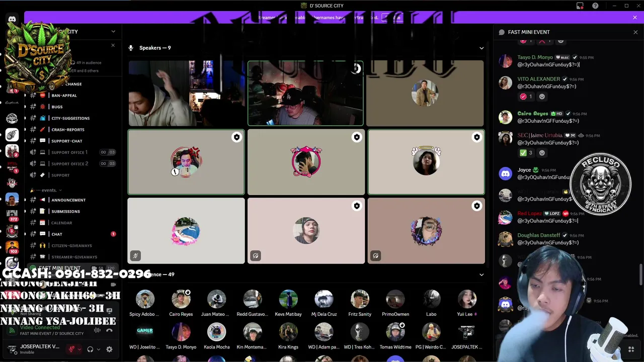Open the D' SOURCE CITY server dropdown
This screenshot has width=644, height=362.
click(x=113, y=31)
